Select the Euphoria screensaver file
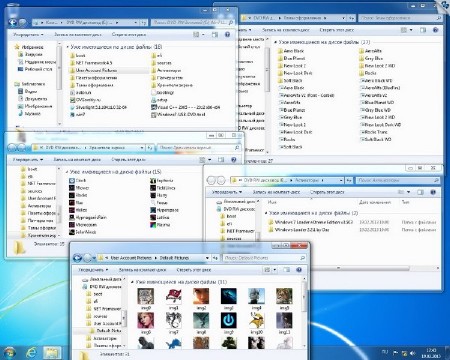Screen dimensions: 450x360 tap(161, 180)
